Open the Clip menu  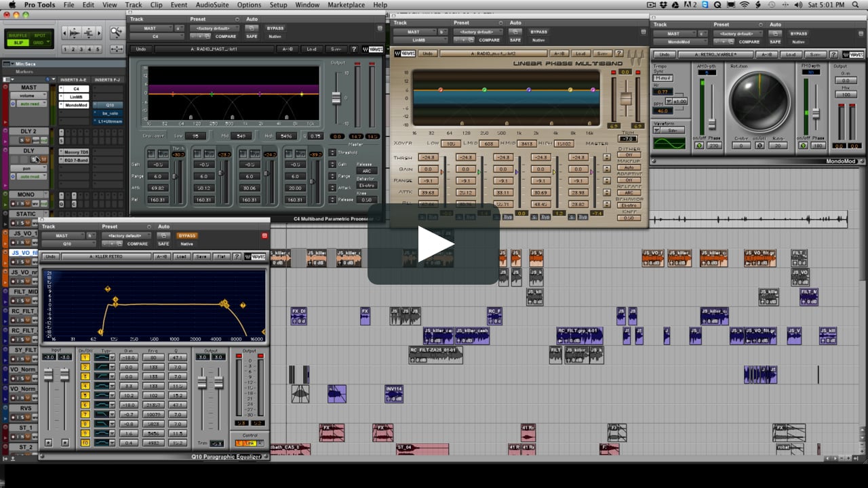tap(157, 5)
